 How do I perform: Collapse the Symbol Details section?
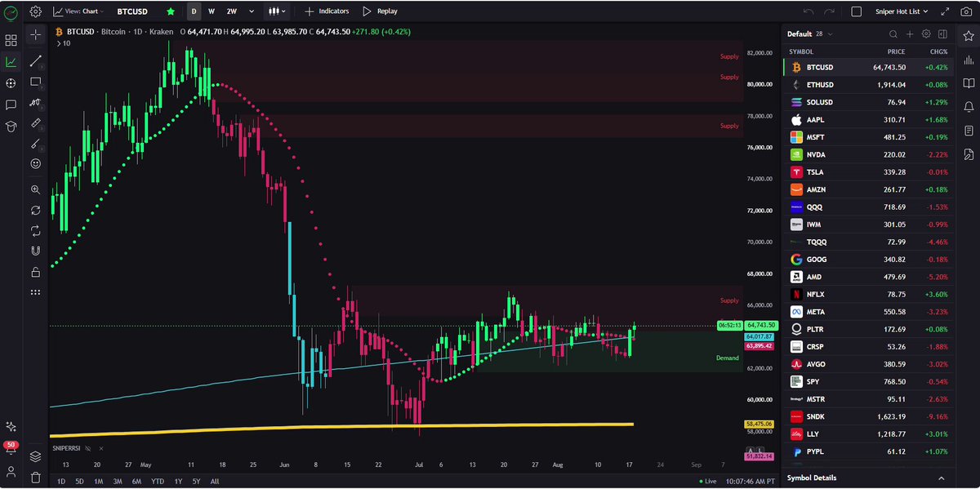click(x=941, y=478)
